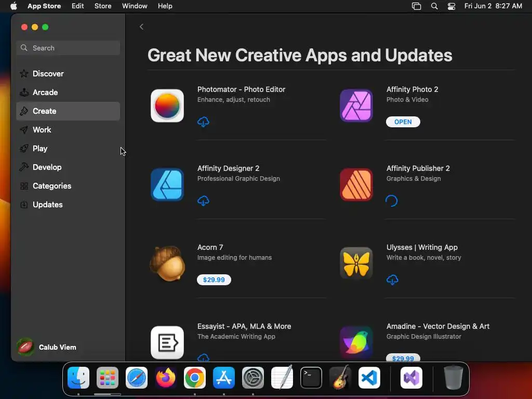Select Work in the sidebar
Screen dimensions: 532x399
pyautogui.click(x=68, y=129)
